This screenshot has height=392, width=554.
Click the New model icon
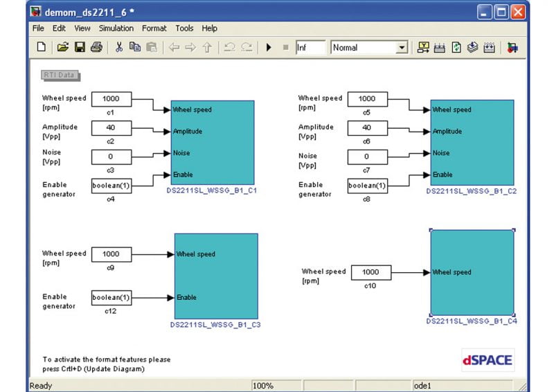pos(42,48)
